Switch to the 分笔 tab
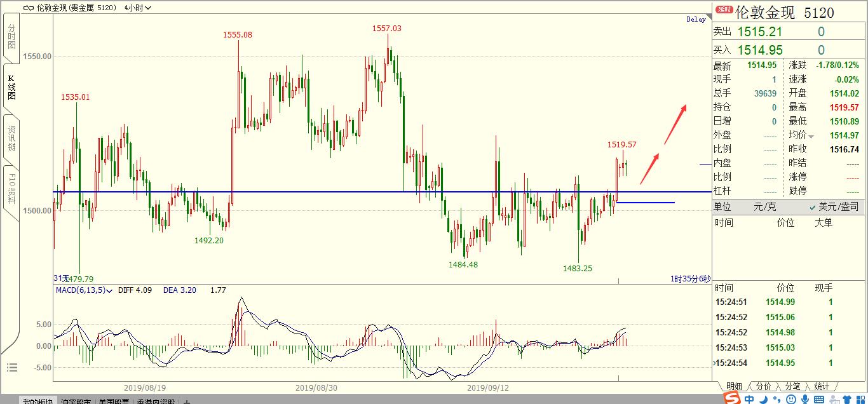The width and height of the screenshot is (868, 404). coord(792,386)
